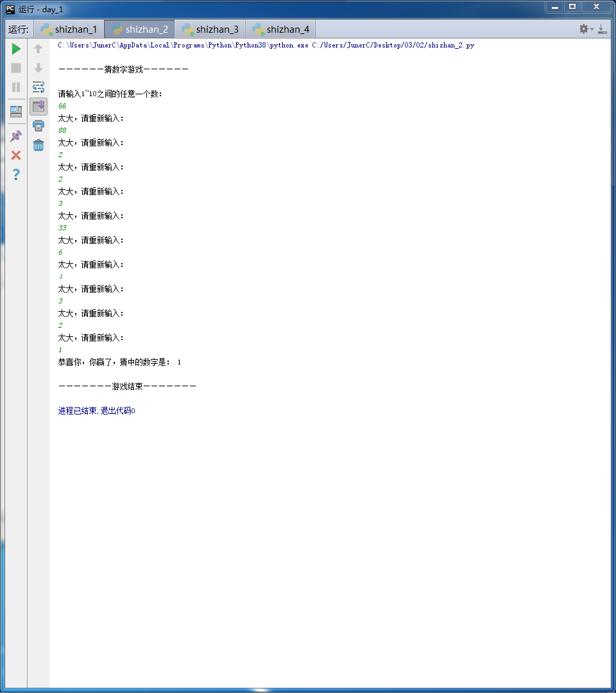The height and width of the screenshot is (693, 616).
Task: Click the Pause output icon
Action: click(x=16, y=87)
